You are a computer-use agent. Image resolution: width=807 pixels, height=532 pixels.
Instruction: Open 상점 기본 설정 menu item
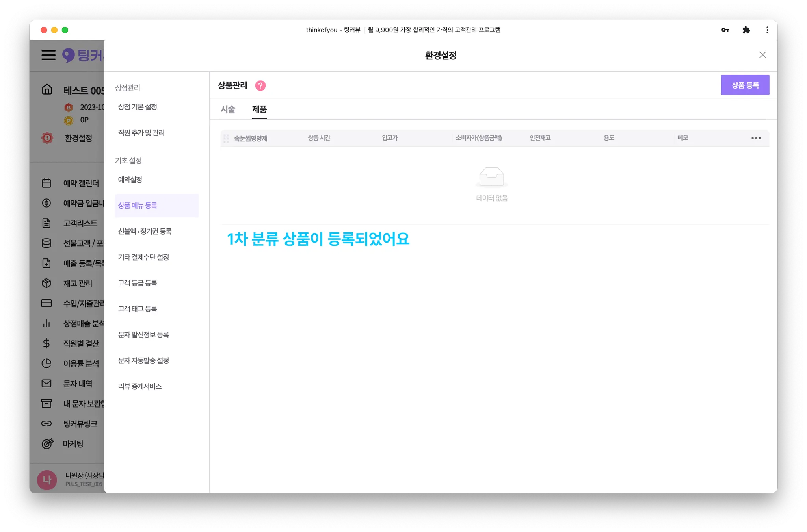[138, 107]
